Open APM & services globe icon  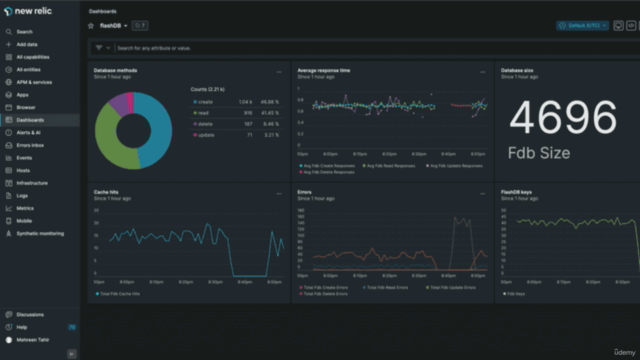[x=9, y=82]
